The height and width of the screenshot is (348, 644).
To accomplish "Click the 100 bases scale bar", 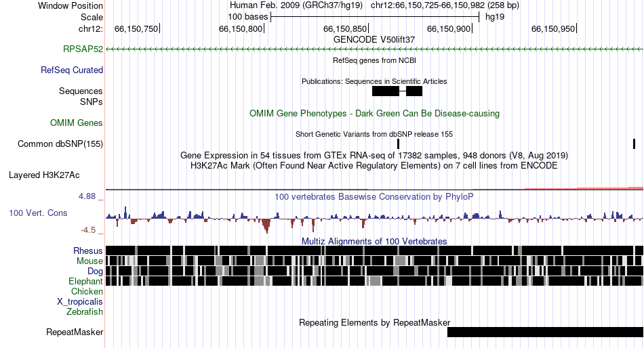I will pos(375,17).
